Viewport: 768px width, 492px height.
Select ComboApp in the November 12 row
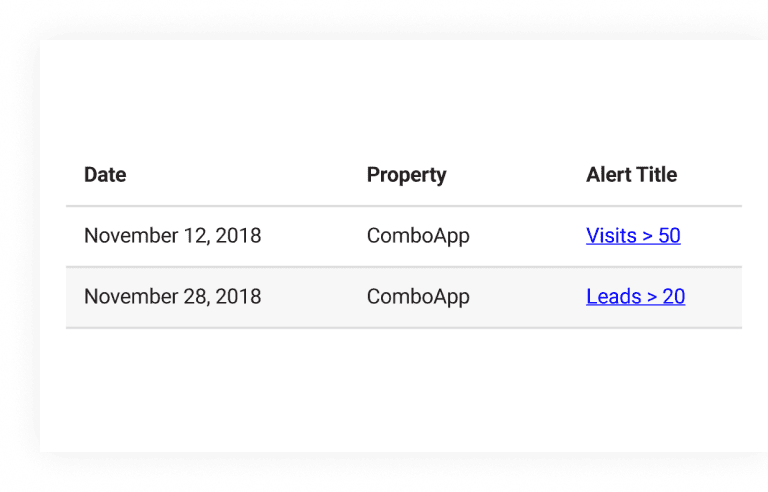pyautogui.click(x=418, y=237)
